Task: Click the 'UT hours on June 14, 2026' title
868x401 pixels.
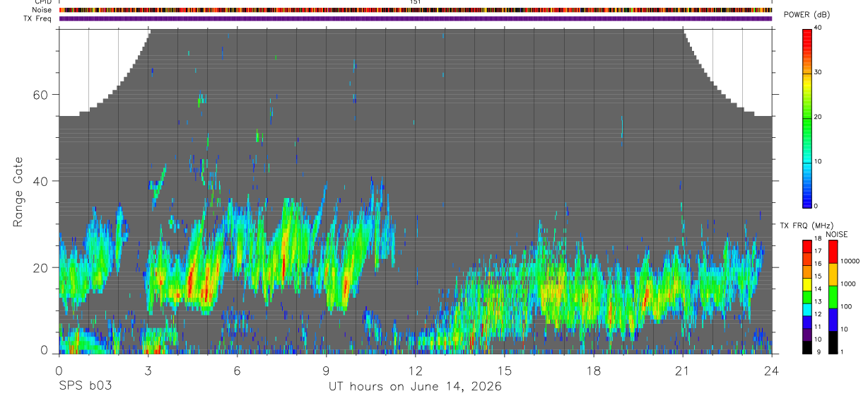Action: pyautogui.click(x=415, y=386)
